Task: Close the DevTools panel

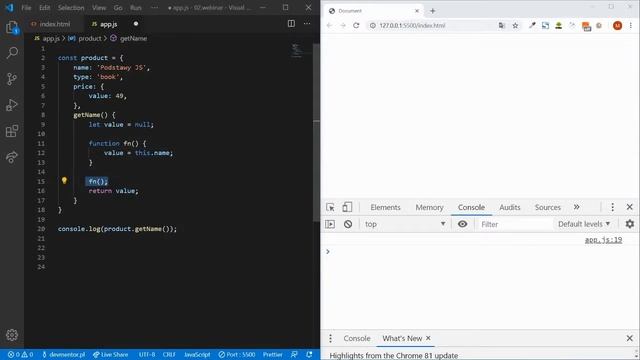Action: (x=629, y=207)
